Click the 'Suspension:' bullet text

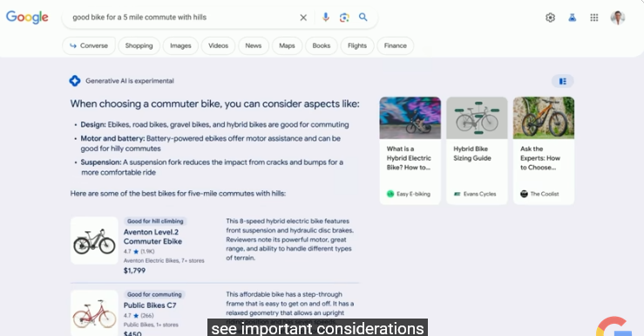pos(212,168)
